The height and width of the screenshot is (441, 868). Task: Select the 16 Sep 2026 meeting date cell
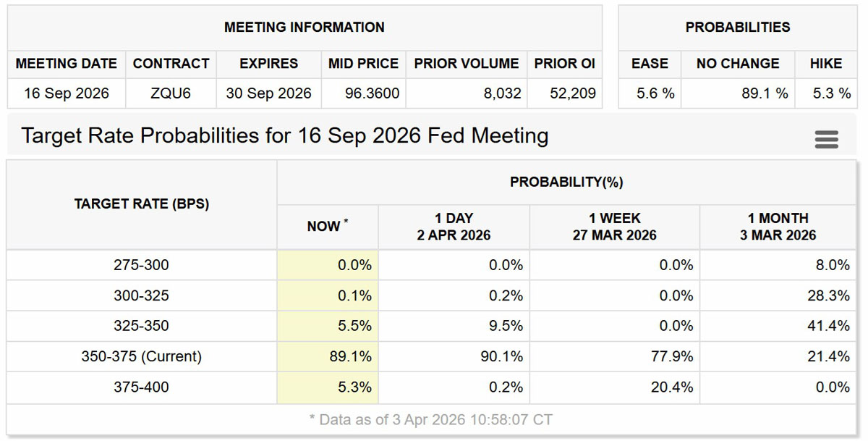point(67,93)
